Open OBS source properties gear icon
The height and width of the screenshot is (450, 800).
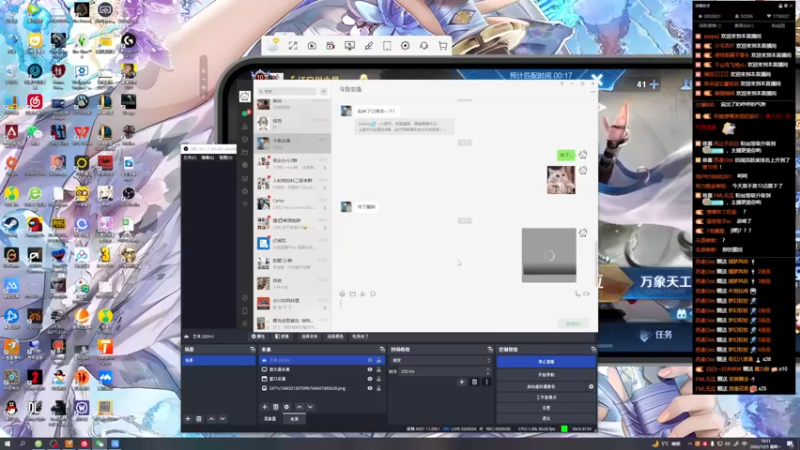click(287, 407)
